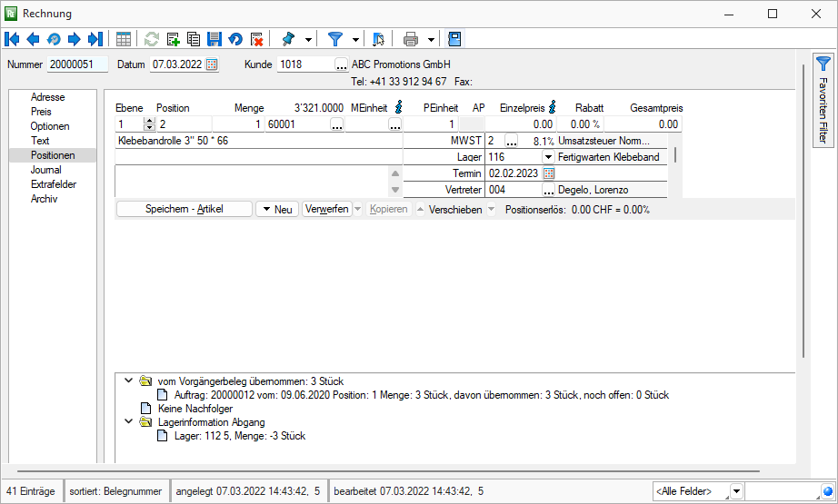Save record with the floppy disk icon
838x504 pixels.
pos(214,39)
